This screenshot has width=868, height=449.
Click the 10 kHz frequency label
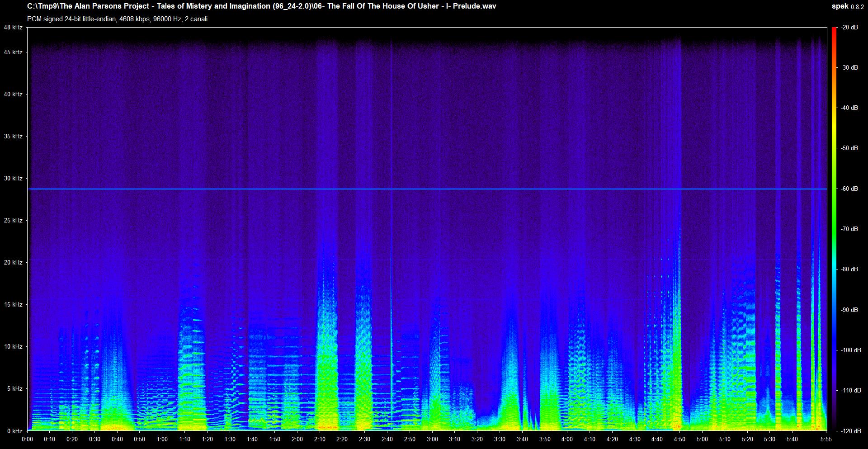coord(13,347)
